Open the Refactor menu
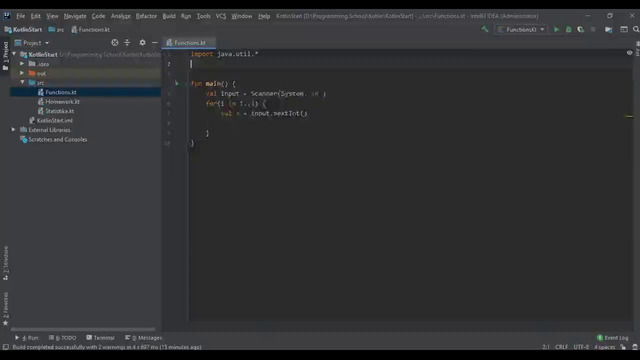Screen dimensions: 640x360 [x=146, y=16]
